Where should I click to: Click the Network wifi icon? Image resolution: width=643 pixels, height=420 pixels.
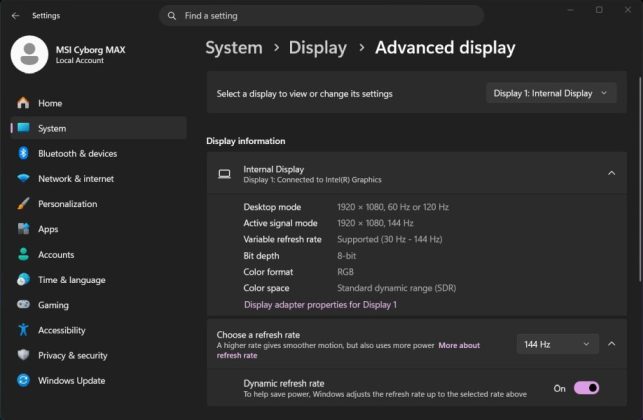coord(23,178)
